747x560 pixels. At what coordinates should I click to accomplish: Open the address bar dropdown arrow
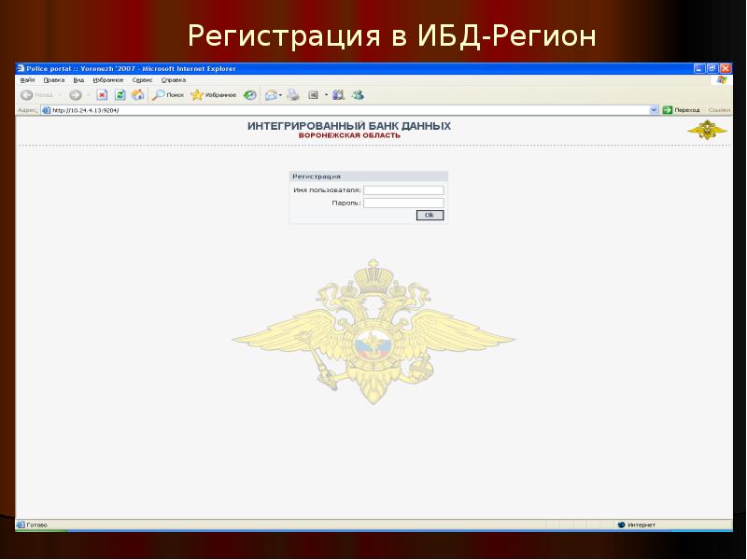[x=654, y=109]
